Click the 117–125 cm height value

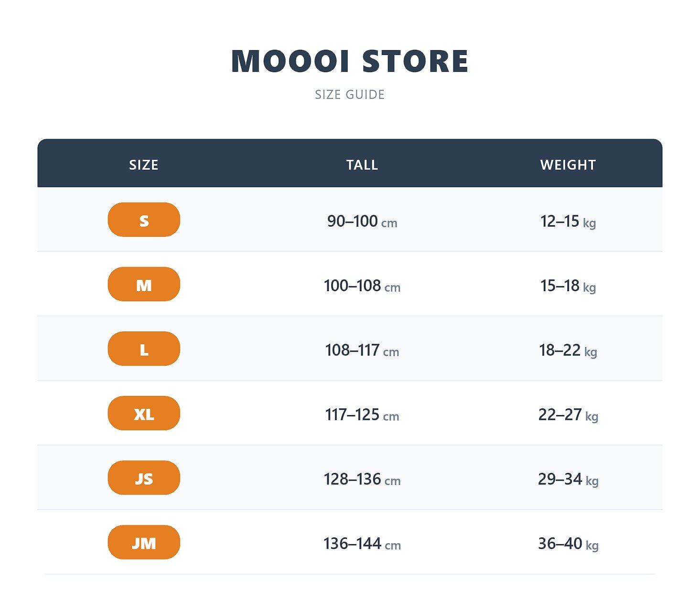click(x=362, y=415)
